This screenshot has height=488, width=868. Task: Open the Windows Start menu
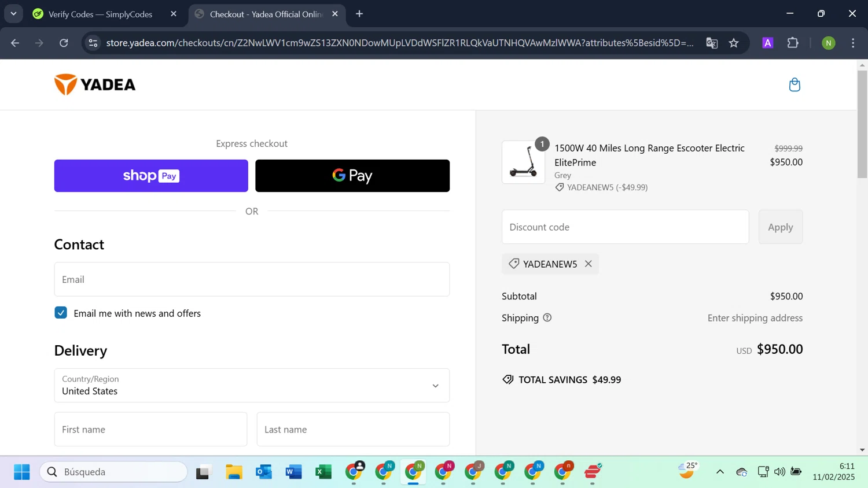[x=21, y=472]
